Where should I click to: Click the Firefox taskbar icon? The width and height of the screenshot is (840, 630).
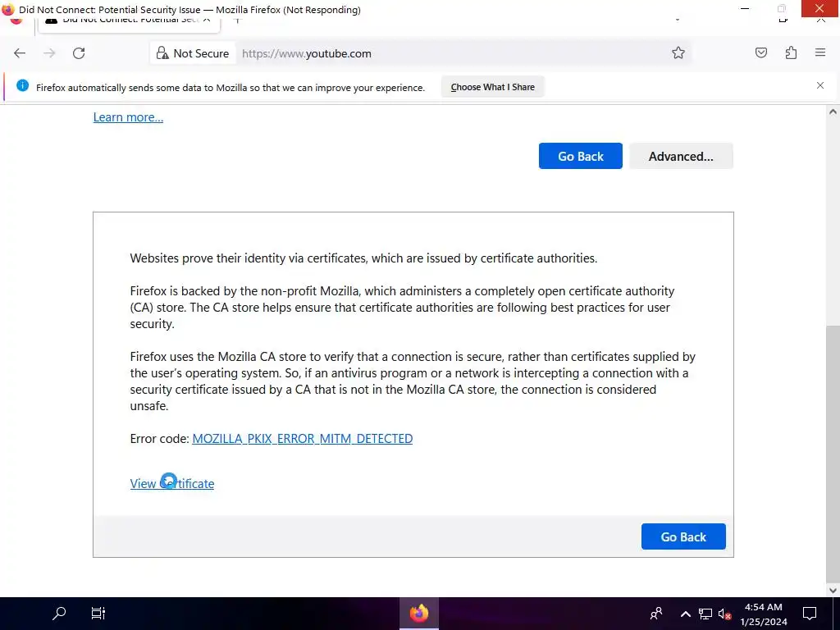(419, 614)
